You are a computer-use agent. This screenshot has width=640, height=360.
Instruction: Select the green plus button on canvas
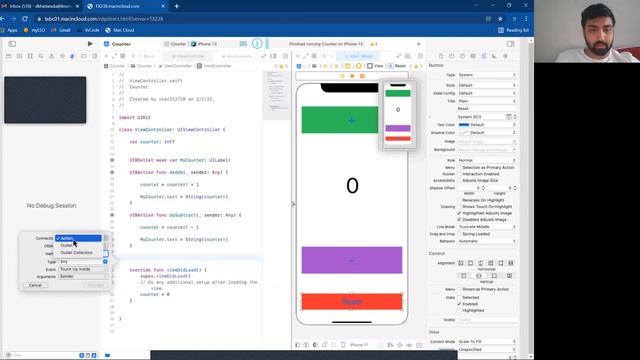[340, 120]
